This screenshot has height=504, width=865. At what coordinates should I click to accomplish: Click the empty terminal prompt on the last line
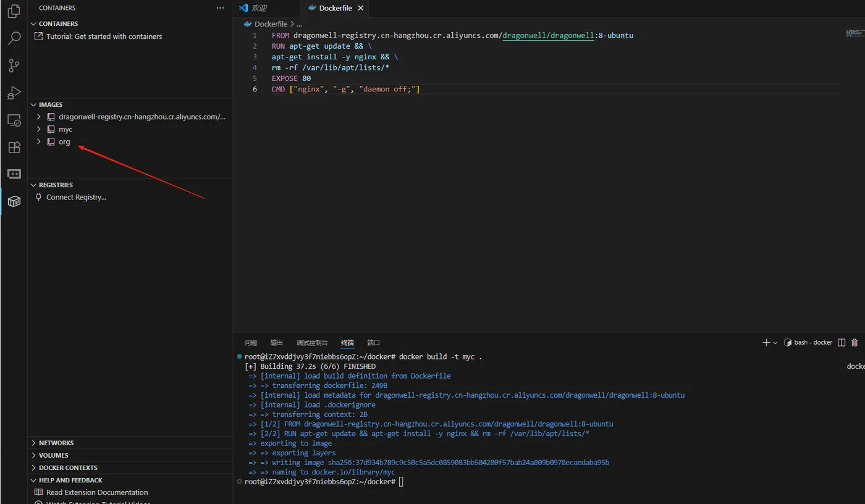401,482
